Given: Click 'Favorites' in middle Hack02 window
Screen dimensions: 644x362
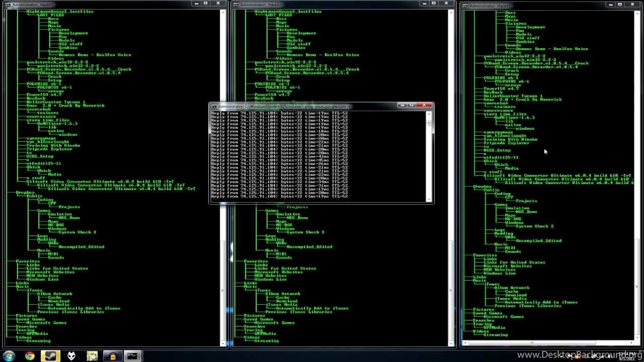Looking at the screenshot, I should (256, 261).
